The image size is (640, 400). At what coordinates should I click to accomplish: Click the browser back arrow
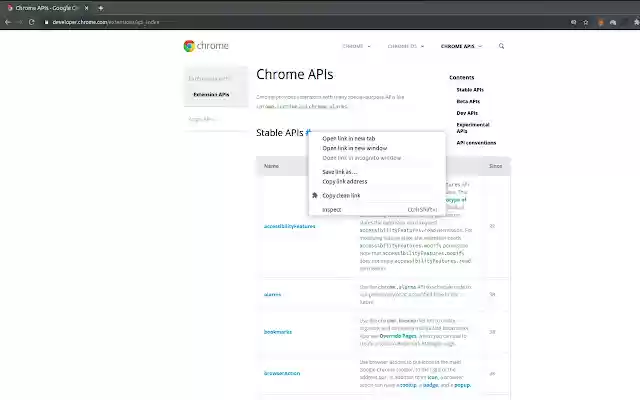tap(8, 22)
